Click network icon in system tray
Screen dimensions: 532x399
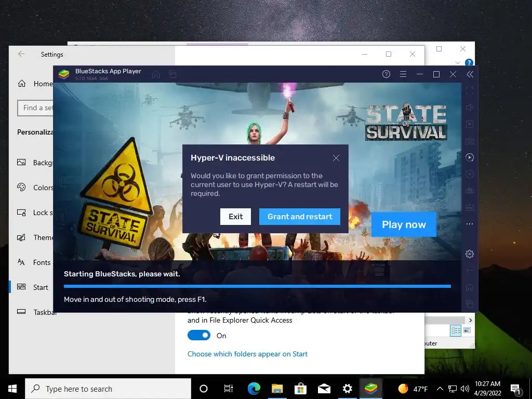453,389
